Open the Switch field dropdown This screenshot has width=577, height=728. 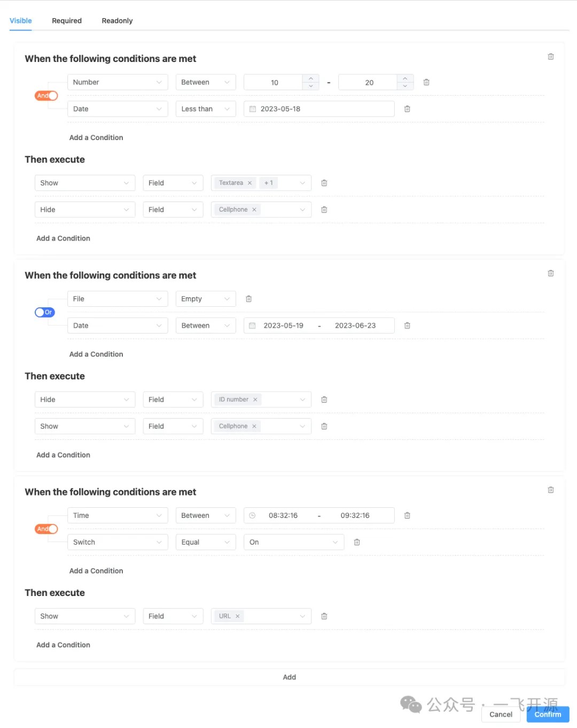coord(118,542)
